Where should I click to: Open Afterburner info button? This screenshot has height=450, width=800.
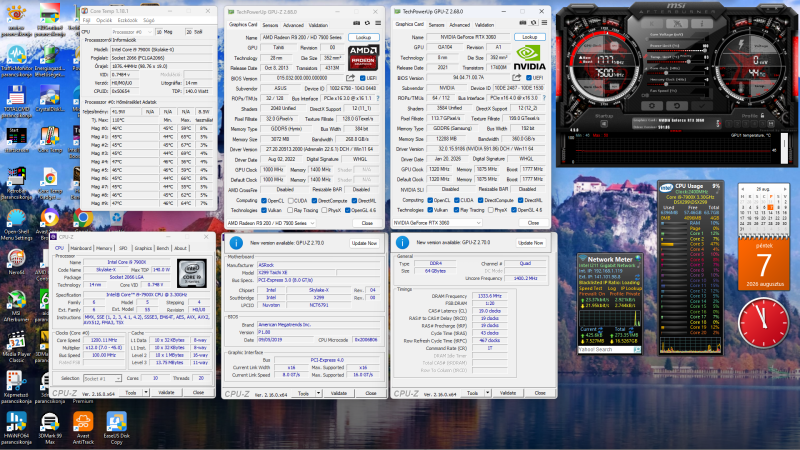(x=702, y=23)
